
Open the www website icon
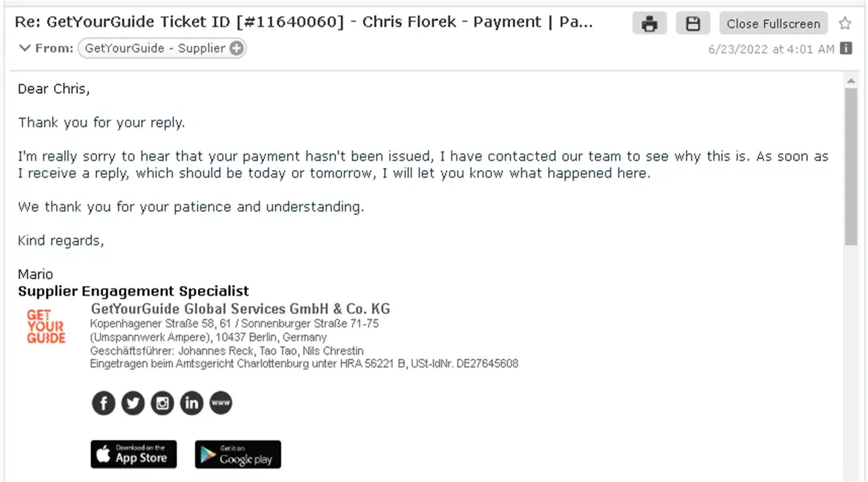pyautogui.click(x=221, y=403)
